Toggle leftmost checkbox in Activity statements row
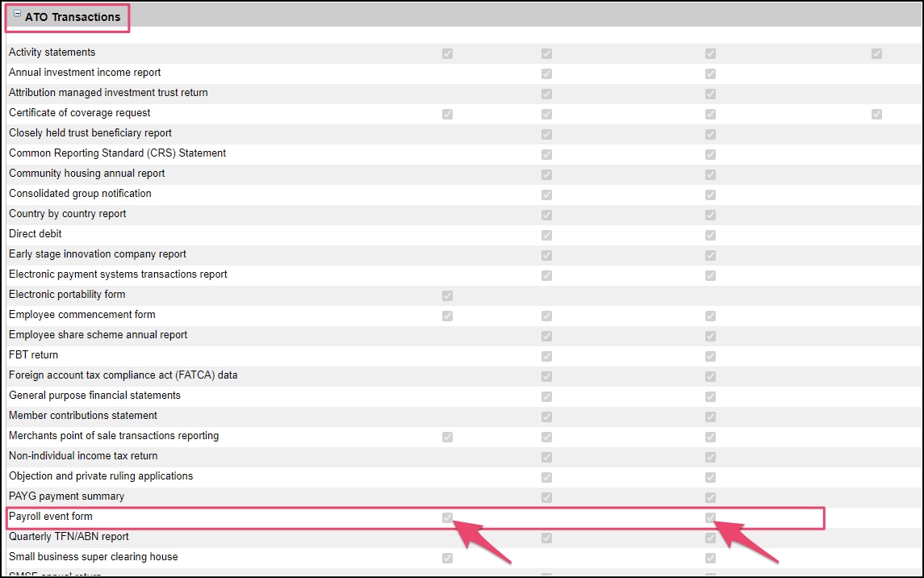This screenshot has width=924, height=578. click(x=447, y=53)
